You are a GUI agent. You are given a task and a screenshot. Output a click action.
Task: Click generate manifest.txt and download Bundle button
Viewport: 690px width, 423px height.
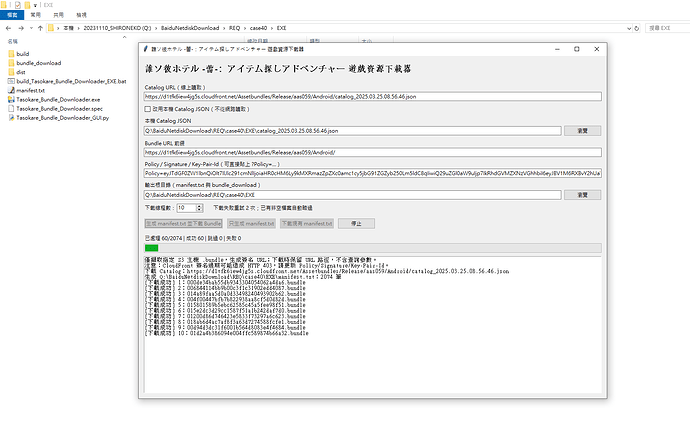pos(184,224)
